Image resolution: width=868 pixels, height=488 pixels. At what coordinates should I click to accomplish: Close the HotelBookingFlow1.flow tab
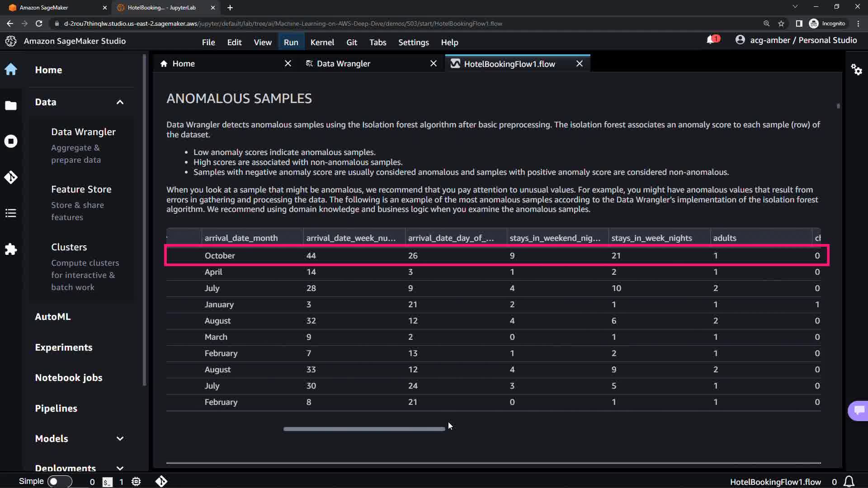(x=580, y=64)
